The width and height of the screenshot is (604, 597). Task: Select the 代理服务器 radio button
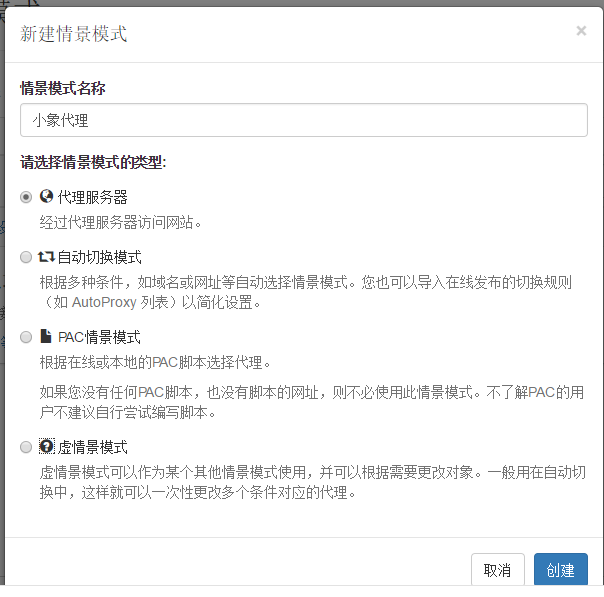27,197
